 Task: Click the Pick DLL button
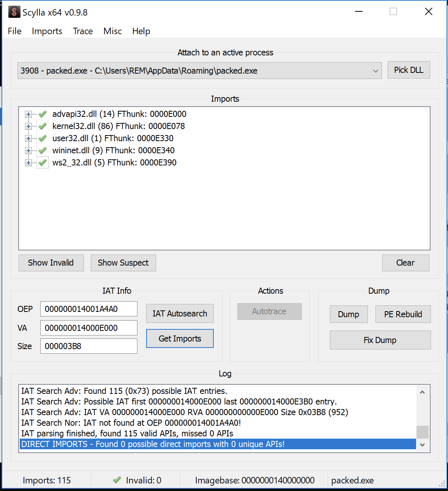pyautogui.click(x=409, y=70)
